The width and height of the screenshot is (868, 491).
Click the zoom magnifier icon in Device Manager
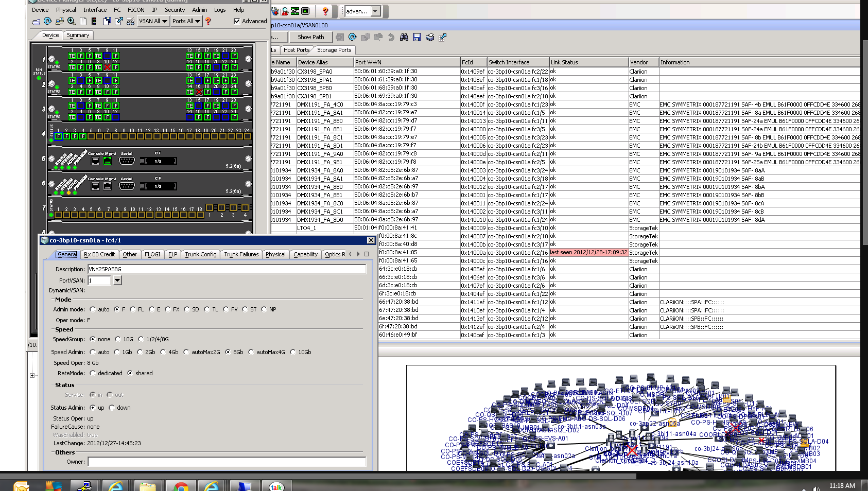[72, 21]
